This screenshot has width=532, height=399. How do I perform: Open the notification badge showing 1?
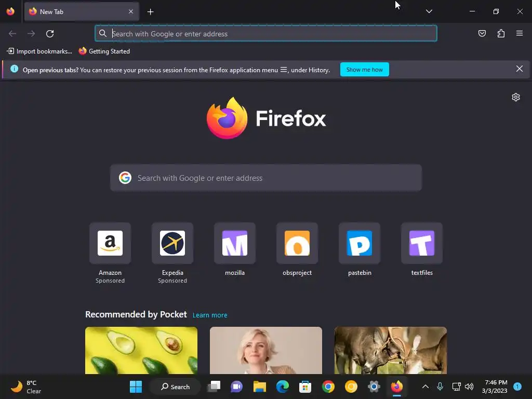(x=517, y=387)
